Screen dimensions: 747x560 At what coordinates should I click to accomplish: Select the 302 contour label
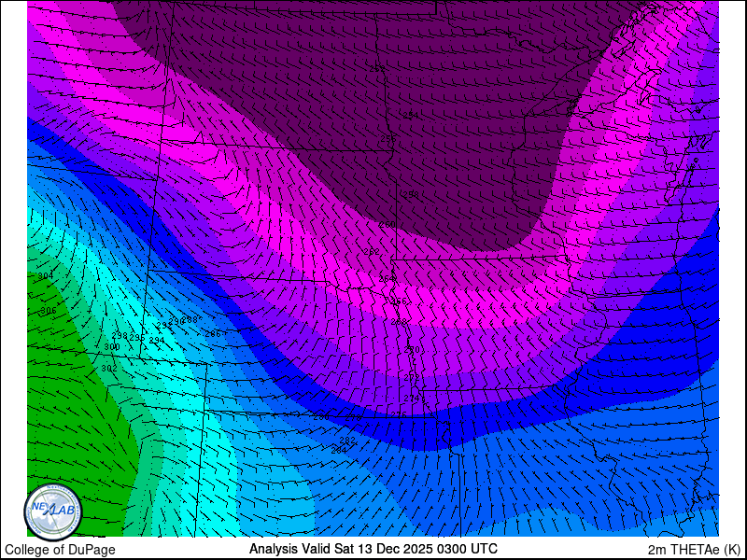pyautogui.click(x=109, y=369)
